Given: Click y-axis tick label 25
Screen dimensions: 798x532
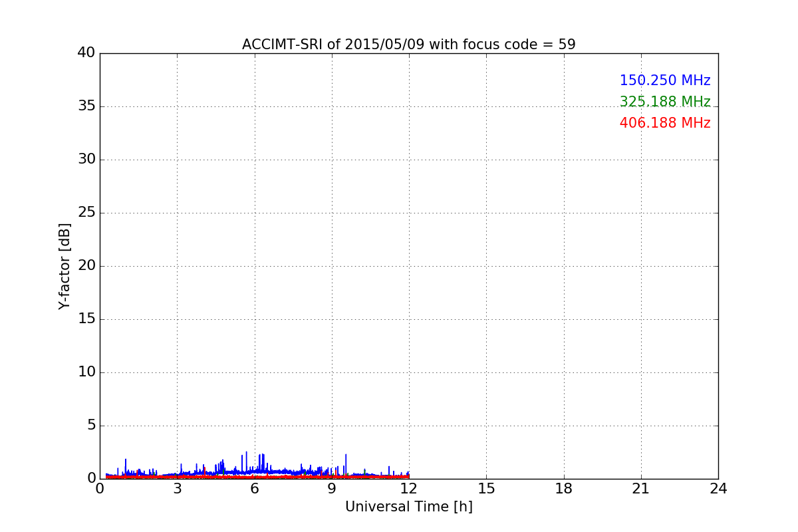Looking at the screenshot, I should [86, 212].
